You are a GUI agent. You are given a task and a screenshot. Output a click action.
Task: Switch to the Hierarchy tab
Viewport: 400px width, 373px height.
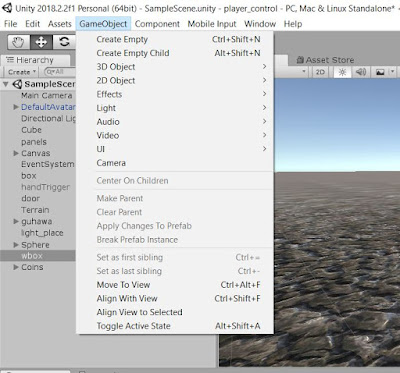tap(35, 60)
